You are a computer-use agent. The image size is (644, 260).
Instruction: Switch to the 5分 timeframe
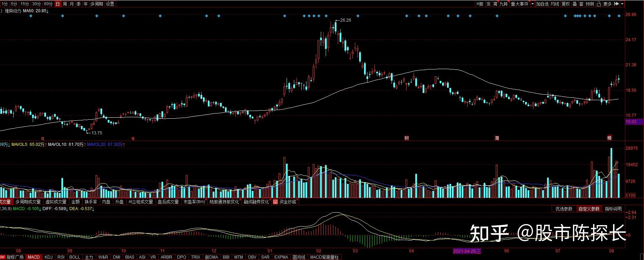click(x=14, y=4)
